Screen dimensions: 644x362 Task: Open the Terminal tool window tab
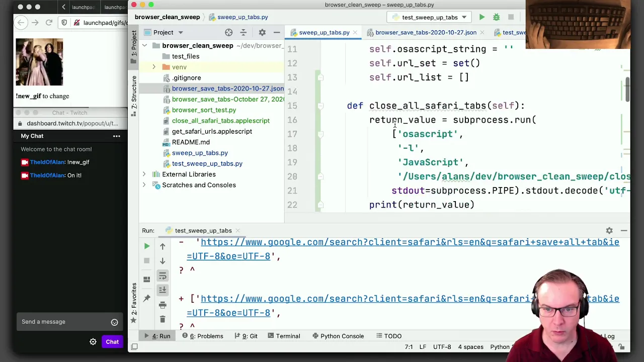point(284,336)
